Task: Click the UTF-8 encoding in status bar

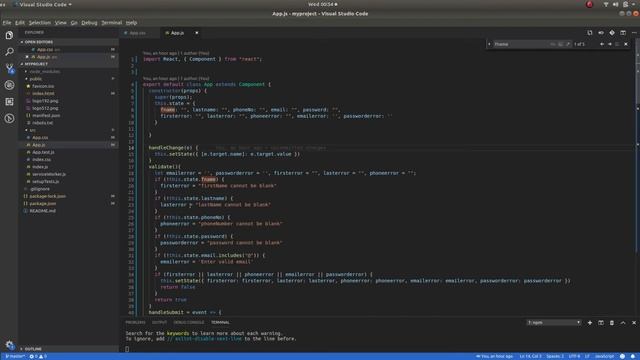Action: [574, 356]
